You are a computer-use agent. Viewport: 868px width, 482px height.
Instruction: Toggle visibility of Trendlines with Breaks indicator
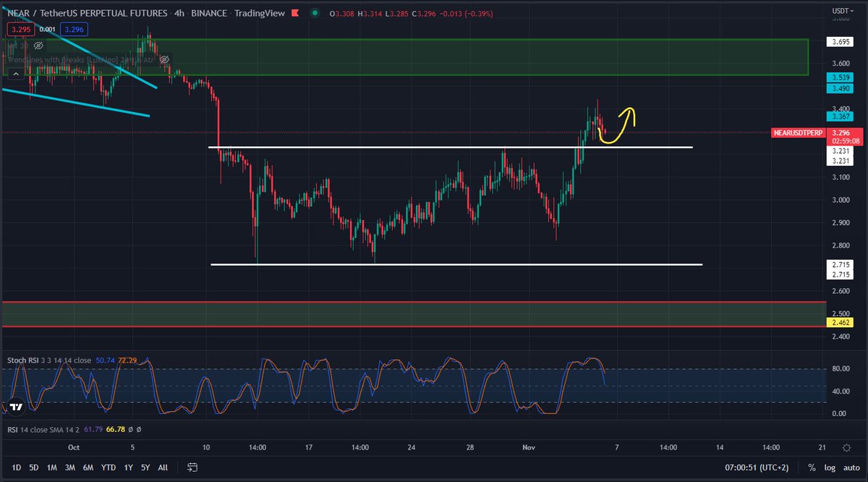tap(164, 59)
